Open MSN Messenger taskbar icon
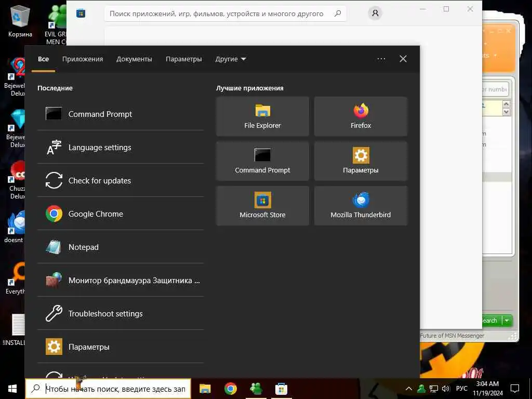532x399 pixels. click(256, 389)
